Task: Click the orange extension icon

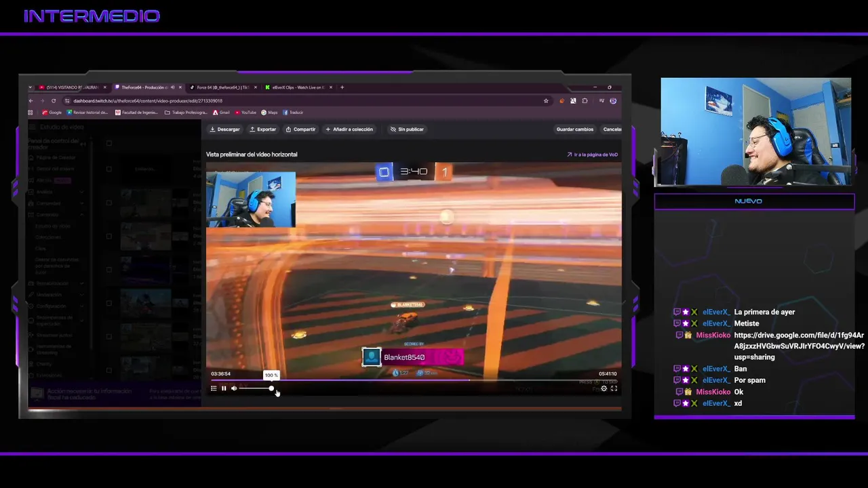Action: coord(561,101)
